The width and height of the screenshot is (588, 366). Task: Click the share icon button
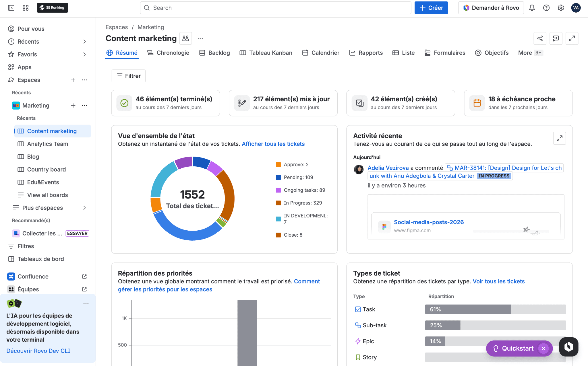click(x=540, y=38)
